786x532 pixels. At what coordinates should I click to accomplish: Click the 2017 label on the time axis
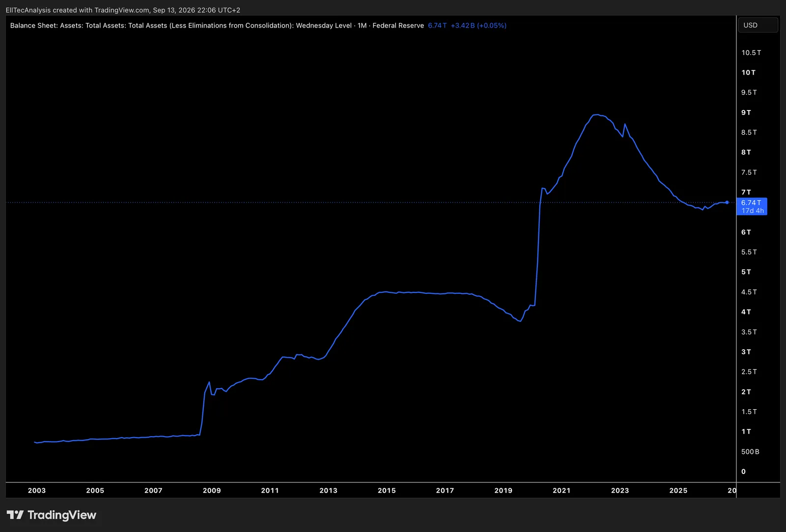[445, 490]
